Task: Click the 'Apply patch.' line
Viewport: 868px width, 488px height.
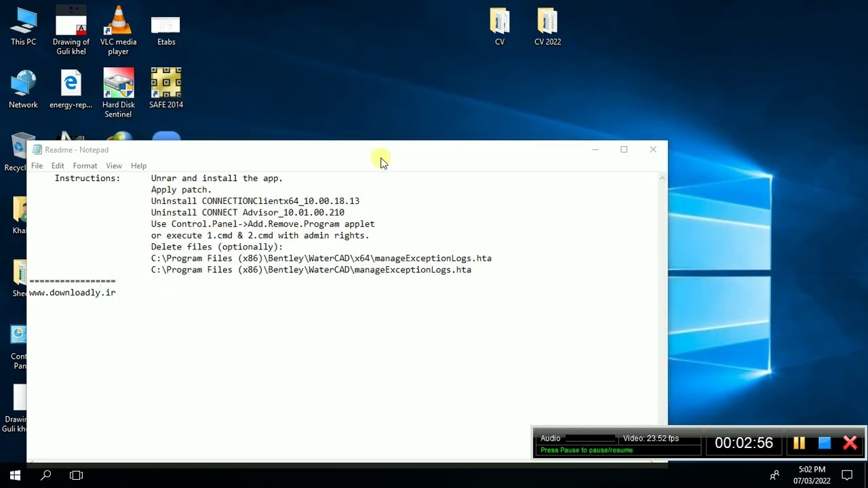Action: tap(181, 190)
